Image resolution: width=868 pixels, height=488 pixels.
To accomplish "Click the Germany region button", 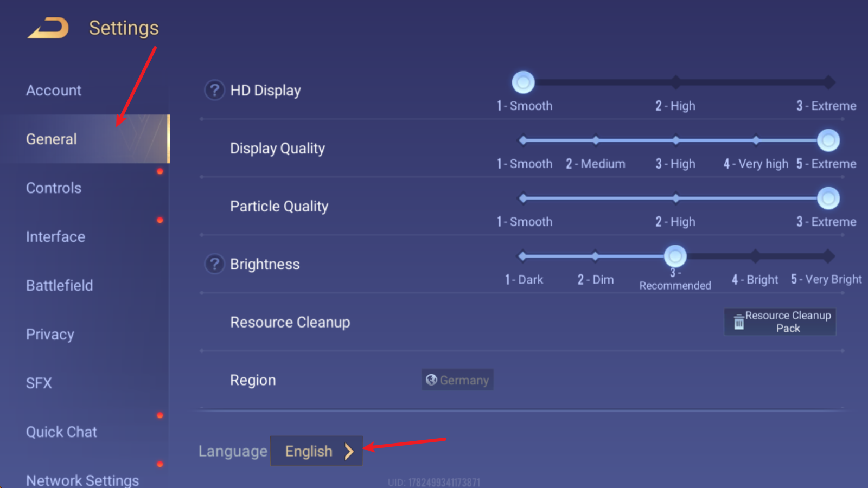I will (x=458, y=380).
